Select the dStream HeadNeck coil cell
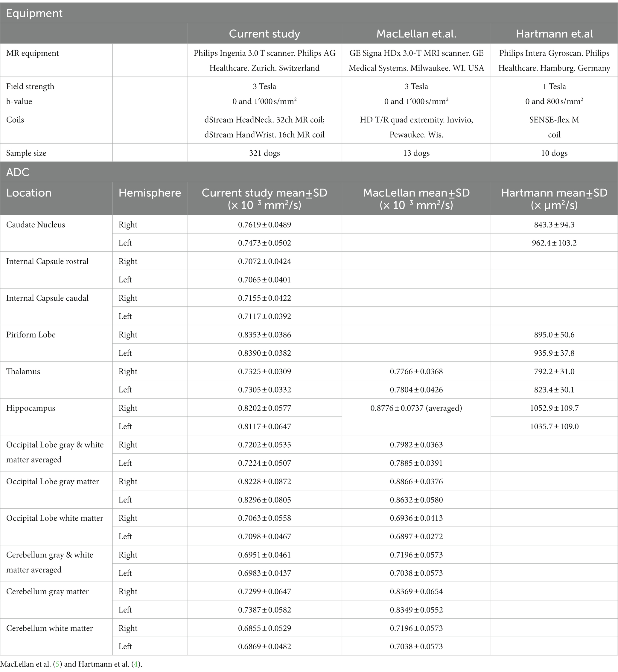The width and height of the screenshot is (618, 672). tap(264, 127)
